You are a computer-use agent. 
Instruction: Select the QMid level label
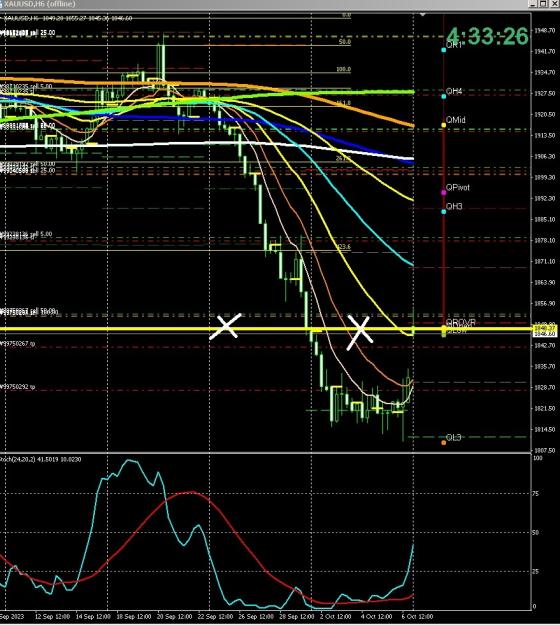click(456, 120)
